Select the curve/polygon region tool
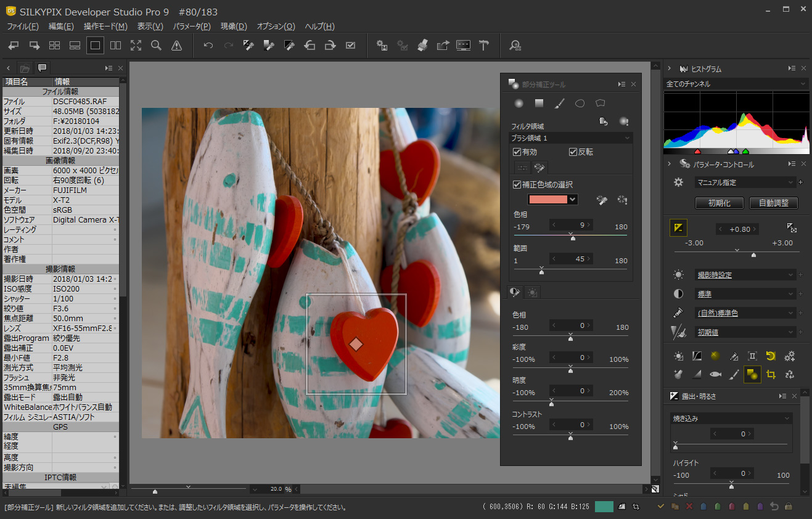This screenshot has width=812, height=519. coord(600,104)
